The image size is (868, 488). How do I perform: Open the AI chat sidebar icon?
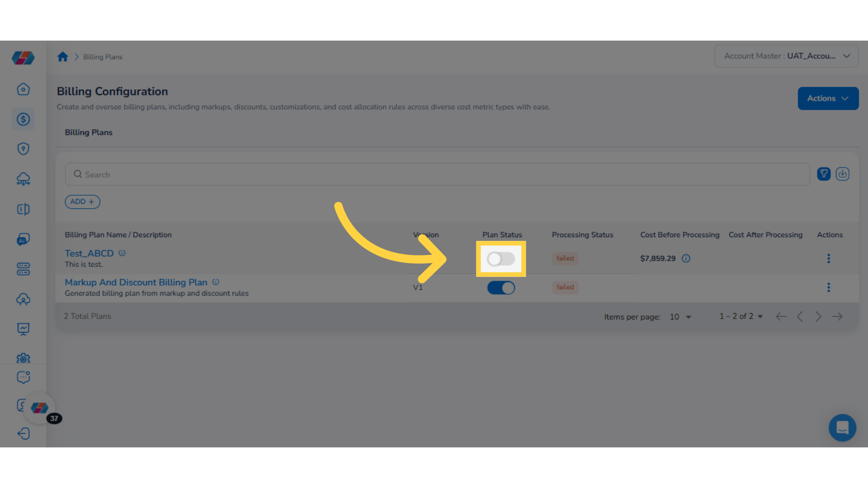pyautogui.click(x=23, y=239)
